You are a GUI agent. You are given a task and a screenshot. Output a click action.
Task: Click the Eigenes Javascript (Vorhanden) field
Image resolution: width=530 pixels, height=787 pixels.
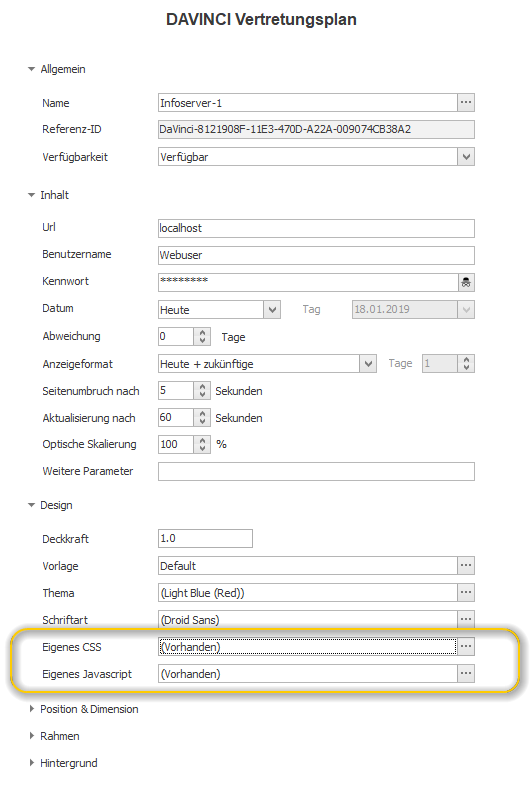308,674
